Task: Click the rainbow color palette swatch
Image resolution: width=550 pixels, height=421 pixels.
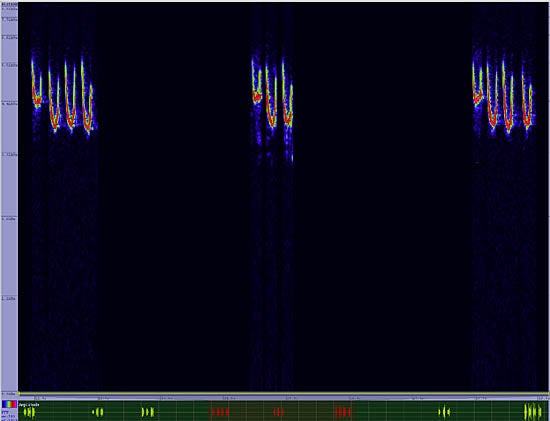Action: [x=9, y=405]
